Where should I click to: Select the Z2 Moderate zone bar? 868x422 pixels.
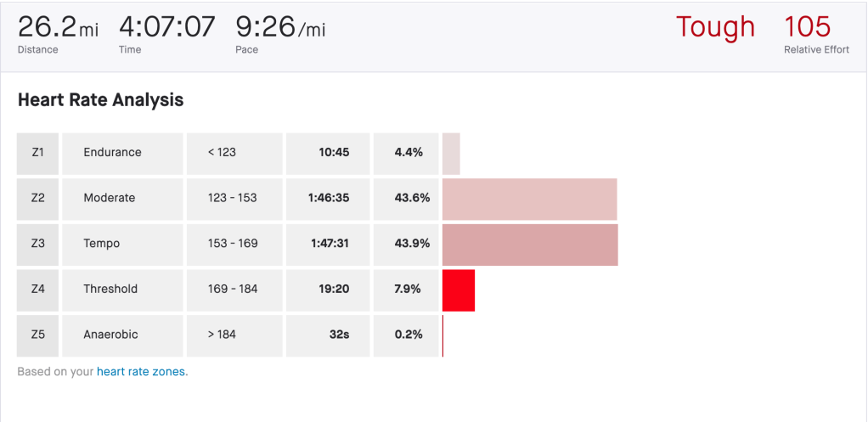pyautogui.click(x=529, y=199)
